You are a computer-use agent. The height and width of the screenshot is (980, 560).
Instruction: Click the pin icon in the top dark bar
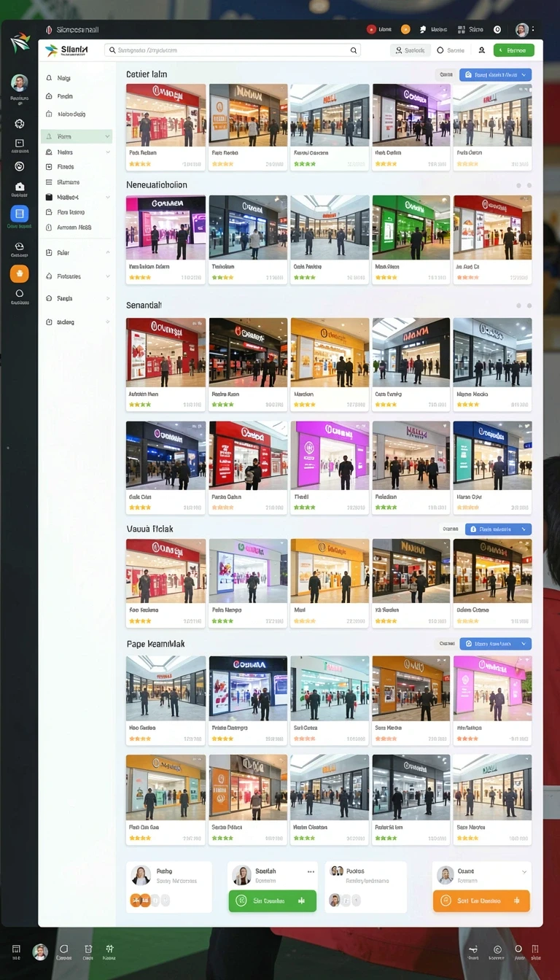pyautogui.click(x=423, y=30)
